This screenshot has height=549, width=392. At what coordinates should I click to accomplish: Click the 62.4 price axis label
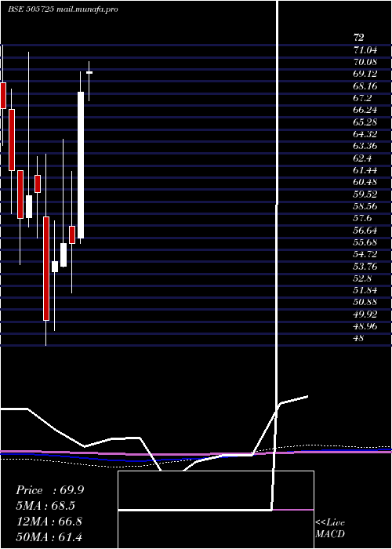(x=362, y=158)
